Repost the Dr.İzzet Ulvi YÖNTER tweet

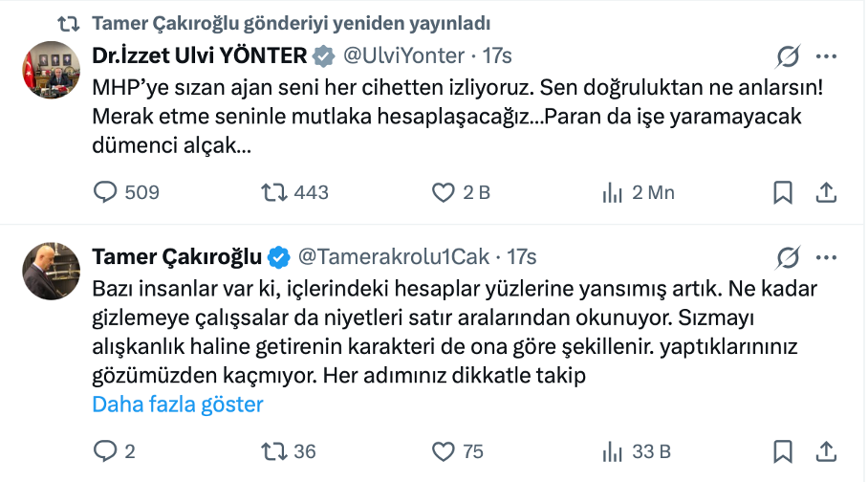(274, 192)
